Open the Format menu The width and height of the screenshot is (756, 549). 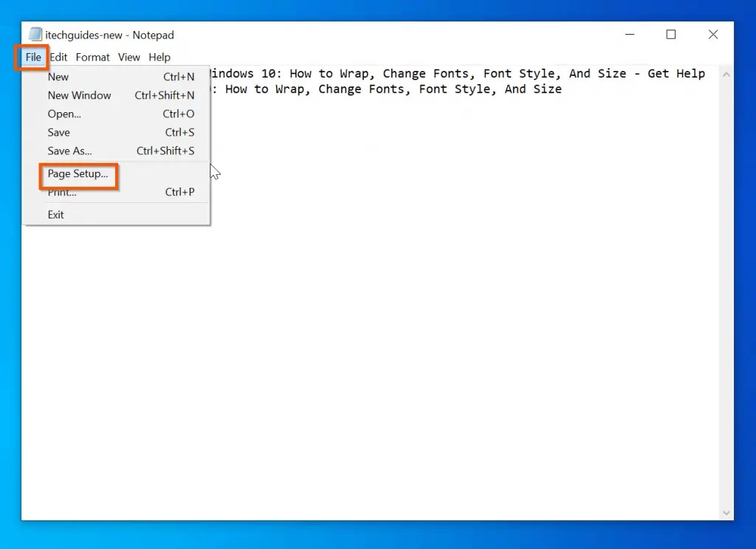click(x=92, y=58)
